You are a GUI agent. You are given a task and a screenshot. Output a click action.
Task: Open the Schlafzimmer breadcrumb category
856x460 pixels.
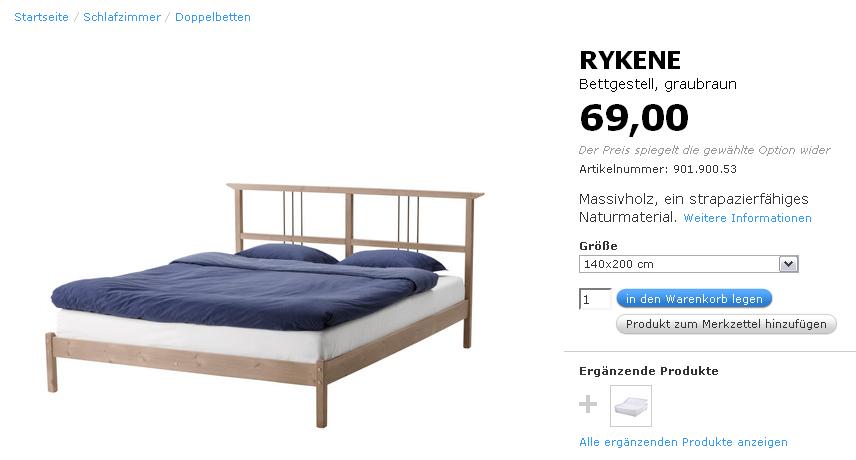tap(122, 17)
